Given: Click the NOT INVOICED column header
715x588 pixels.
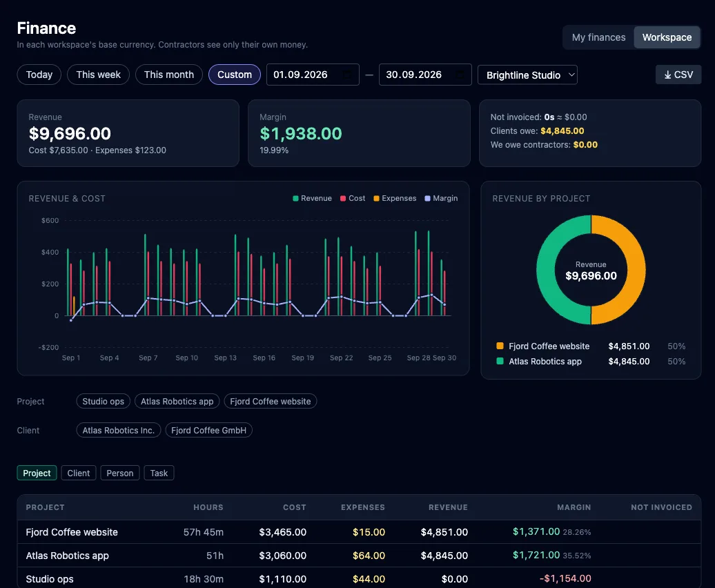Looking at the screenshot, I should [x=661, y=507].
